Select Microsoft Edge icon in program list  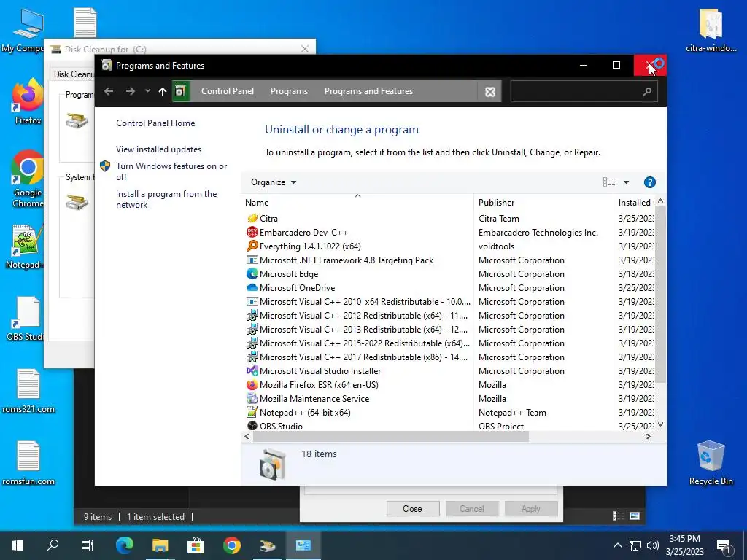[x=252, y=274]
